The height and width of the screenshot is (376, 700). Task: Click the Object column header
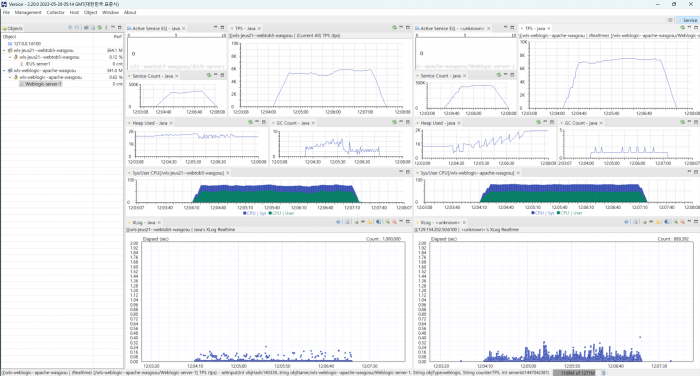point(47,37)
